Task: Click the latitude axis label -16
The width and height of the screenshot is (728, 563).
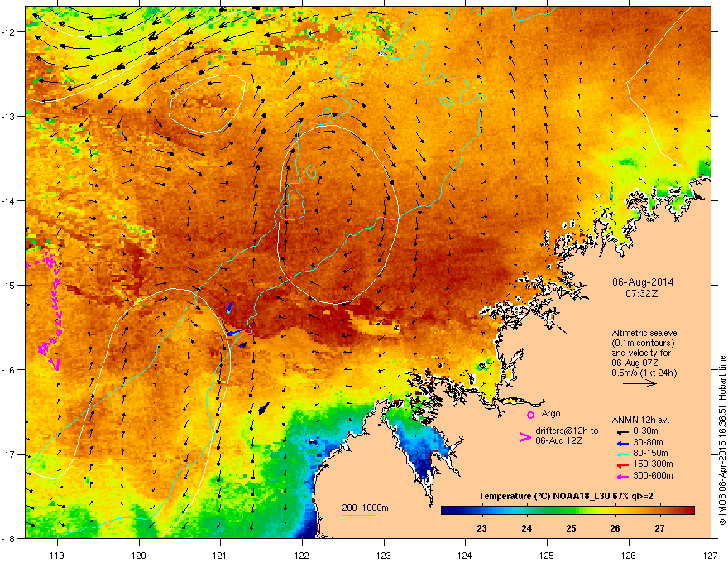Action: pyautogui.click(x=10, y=370)
